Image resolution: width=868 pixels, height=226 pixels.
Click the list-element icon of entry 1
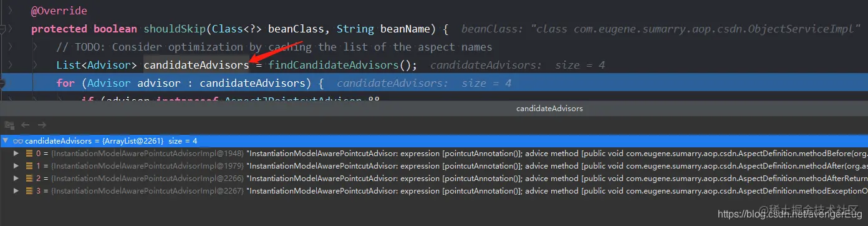(29, 165)
